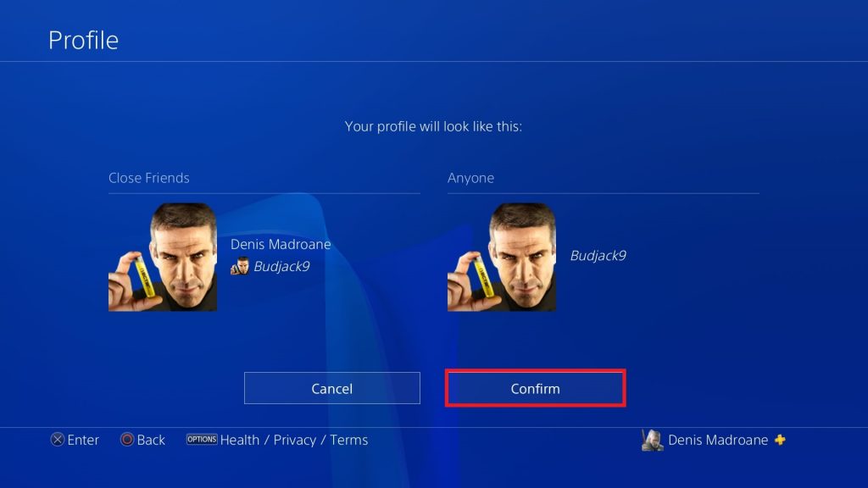Click the OPTIONS button icon
The width and height of the screenshot is (868, 488).
[202, 440]
